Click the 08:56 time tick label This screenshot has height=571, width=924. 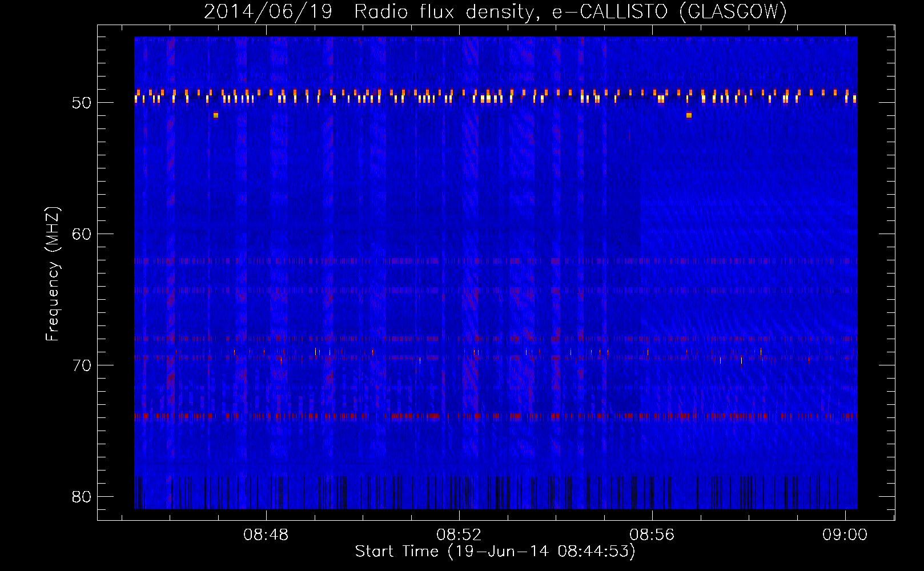[652, 535]
